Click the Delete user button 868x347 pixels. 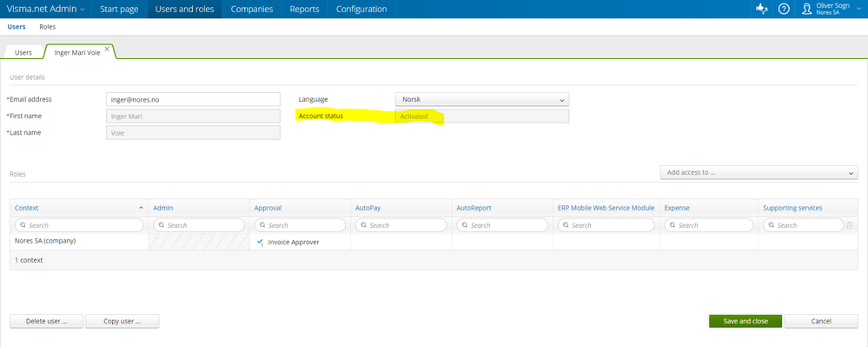coord(47,322)
